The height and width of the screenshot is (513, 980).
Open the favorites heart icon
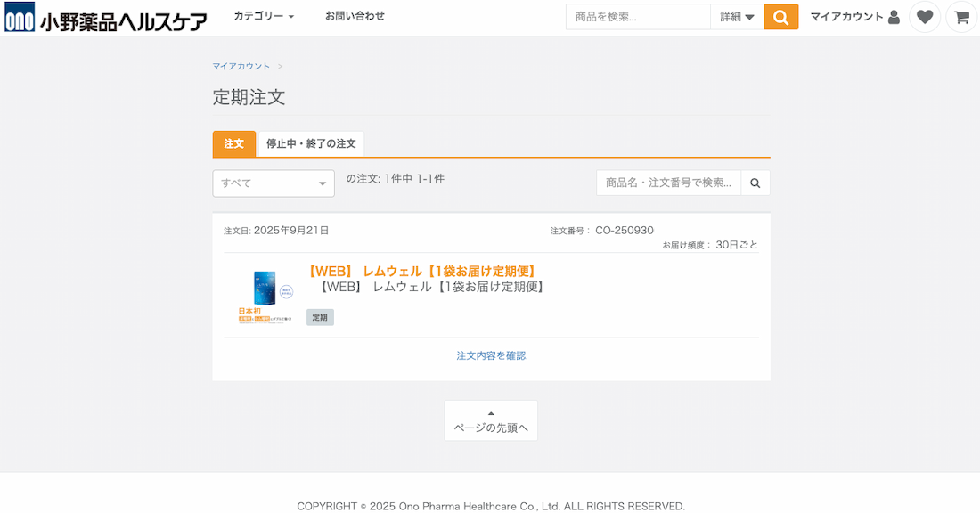click(925, 17)
